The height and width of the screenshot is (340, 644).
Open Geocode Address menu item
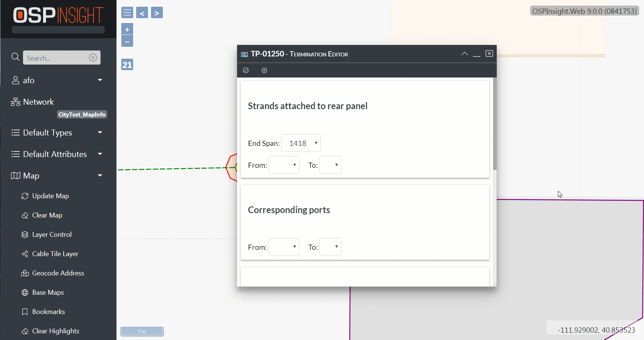[58, 273]
